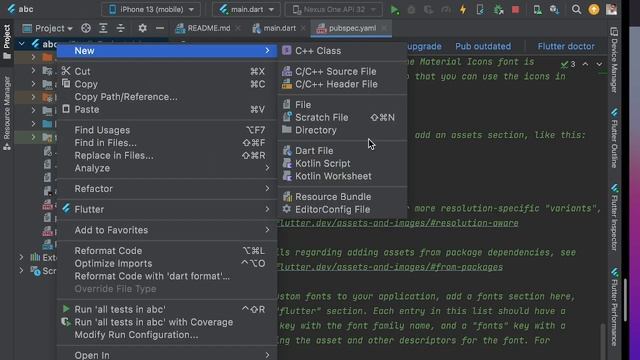Screen dimensions: 640x360
Task: Expand the Refactor submenu
Action: [x=167, y=189]
